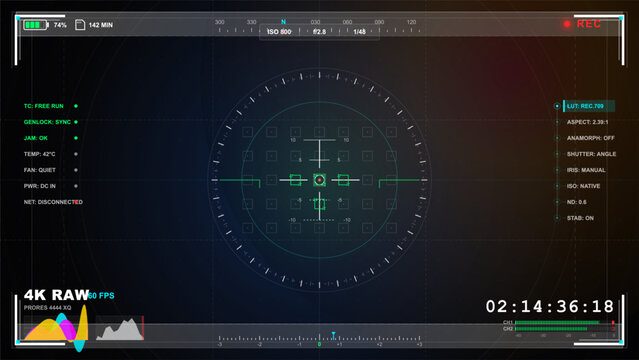Click NET: DISCONNECTED status
Screen dimensions: 639x360
point(53,202)
